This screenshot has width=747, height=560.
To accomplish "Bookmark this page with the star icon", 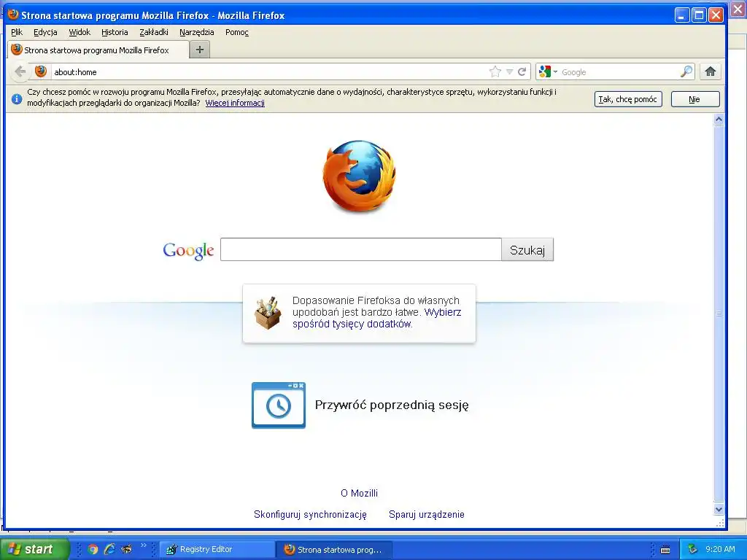I will pyautogui.click(x=495, y=72).
